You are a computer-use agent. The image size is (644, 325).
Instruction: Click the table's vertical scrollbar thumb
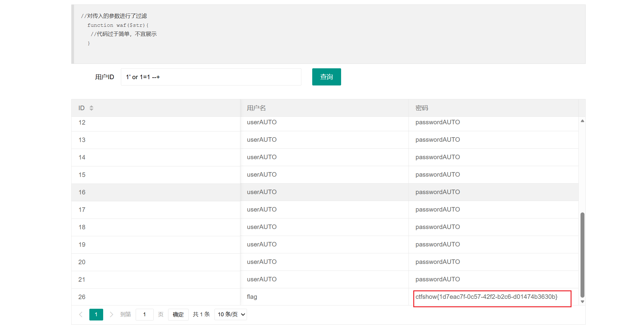point(582,254)
